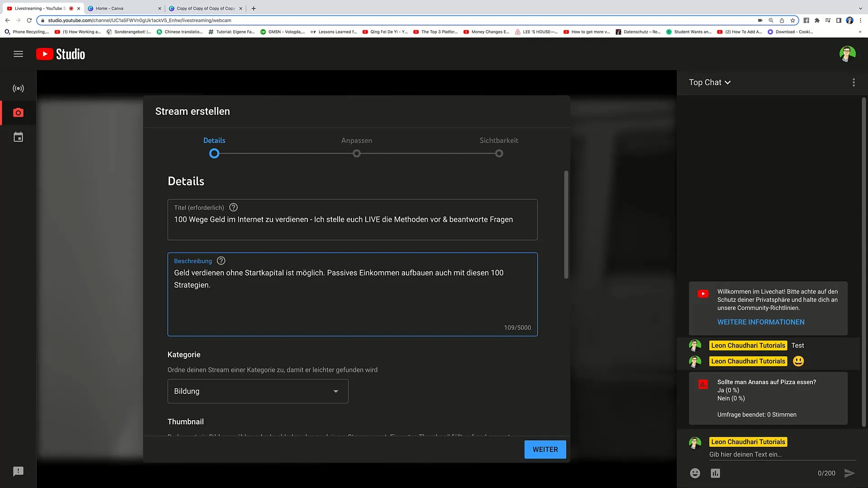Toggle the Beschreibung text area active state

tap(352, 294)
